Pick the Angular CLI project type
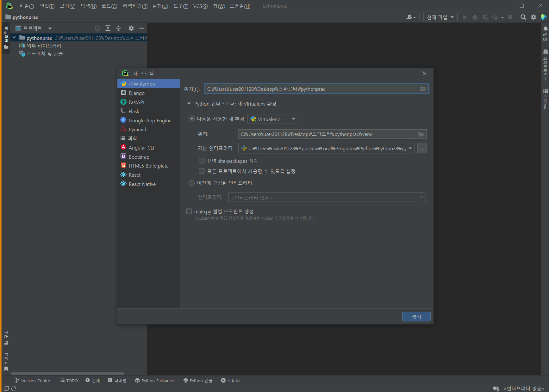 (x=148, y=148)
